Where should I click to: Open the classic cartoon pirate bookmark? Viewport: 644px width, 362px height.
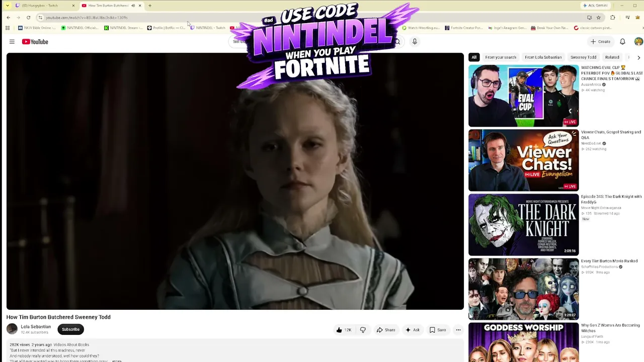593,28
